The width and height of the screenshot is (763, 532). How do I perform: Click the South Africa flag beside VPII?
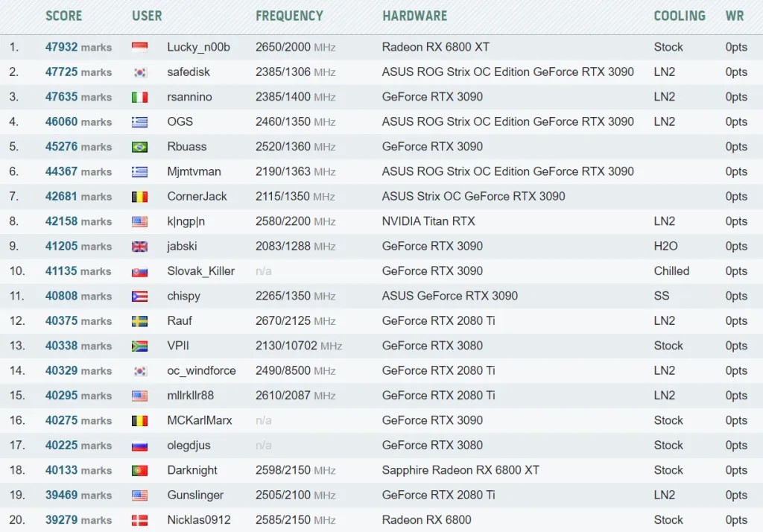click(x=139, y=346)
